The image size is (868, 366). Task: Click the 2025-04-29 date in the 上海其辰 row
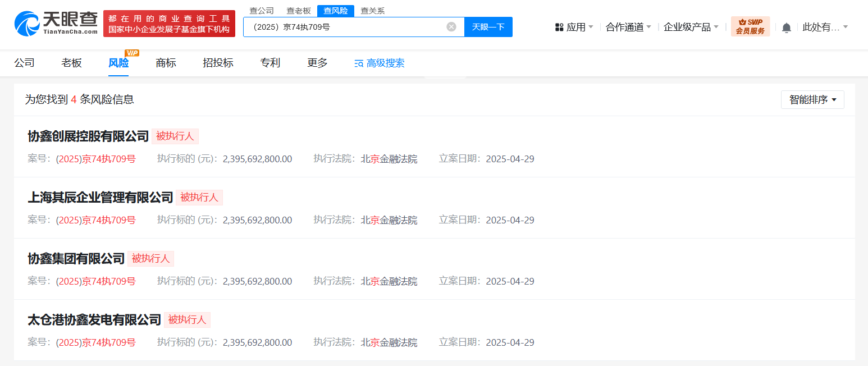click(x=510, y=220)
